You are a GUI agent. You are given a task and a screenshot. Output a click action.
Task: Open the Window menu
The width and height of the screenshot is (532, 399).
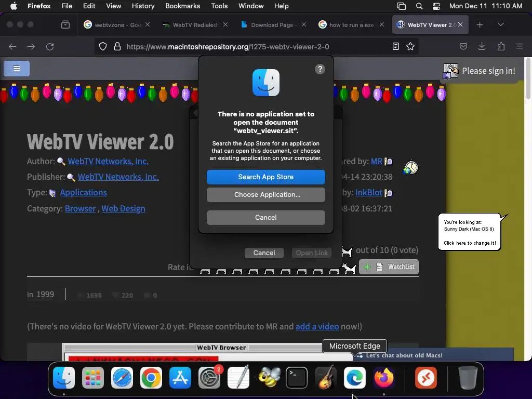click(251, 6)
